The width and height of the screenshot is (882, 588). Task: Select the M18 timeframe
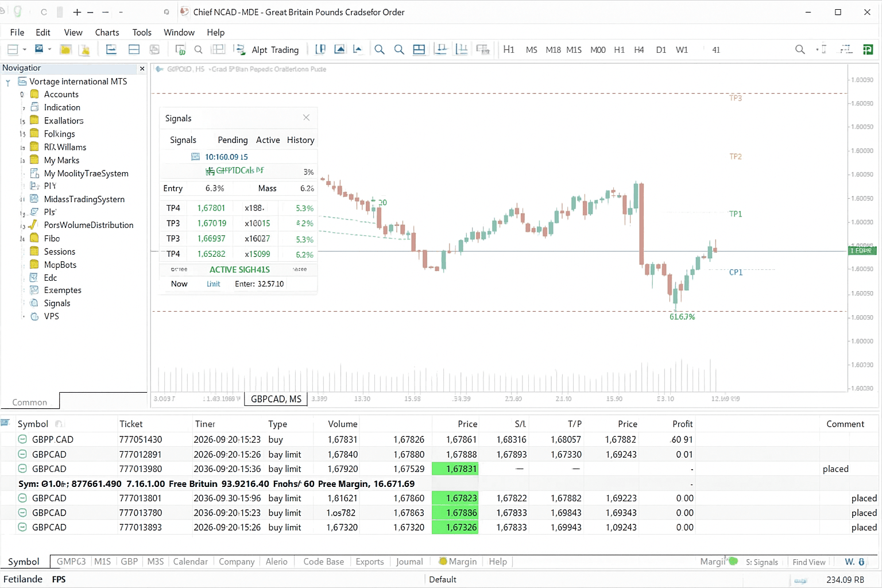[x=553, y=50]
